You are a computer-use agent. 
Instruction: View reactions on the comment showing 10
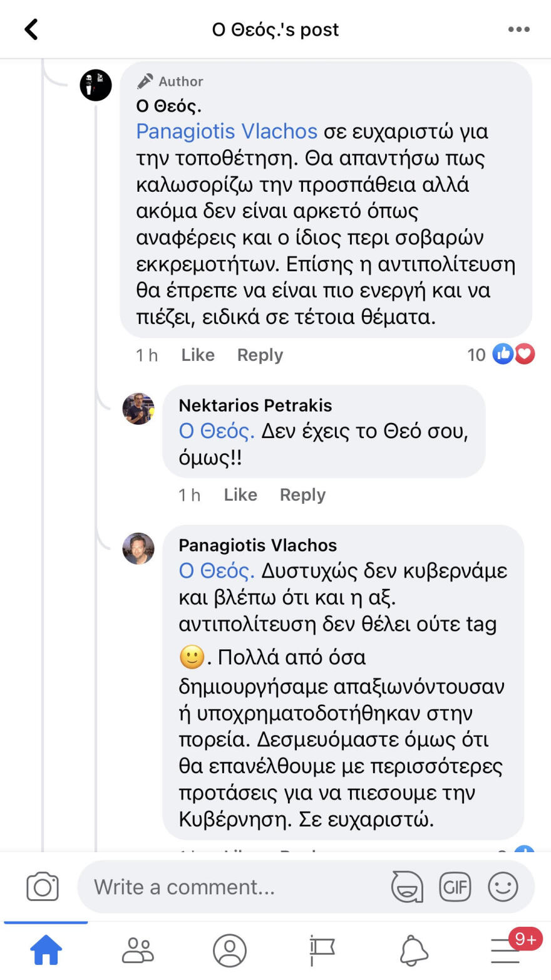(500, 354)
